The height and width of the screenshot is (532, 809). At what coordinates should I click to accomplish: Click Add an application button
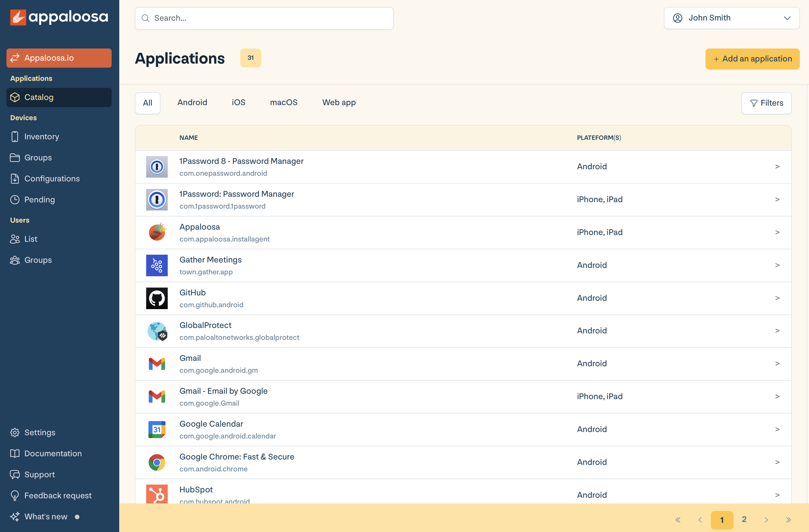tap(752, 59)
